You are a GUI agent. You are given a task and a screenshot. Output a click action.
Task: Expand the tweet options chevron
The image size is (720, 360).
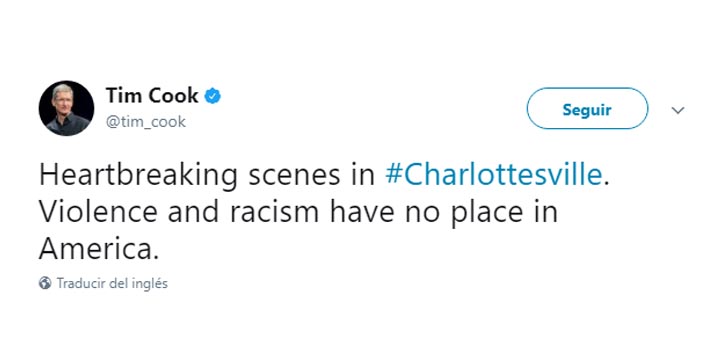pos(678,110)
